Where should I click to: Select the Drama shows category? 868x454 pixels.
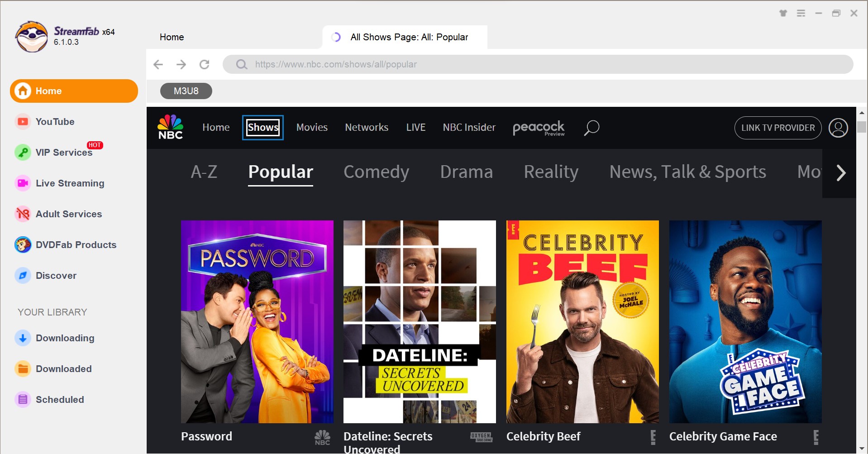point(467,172)
